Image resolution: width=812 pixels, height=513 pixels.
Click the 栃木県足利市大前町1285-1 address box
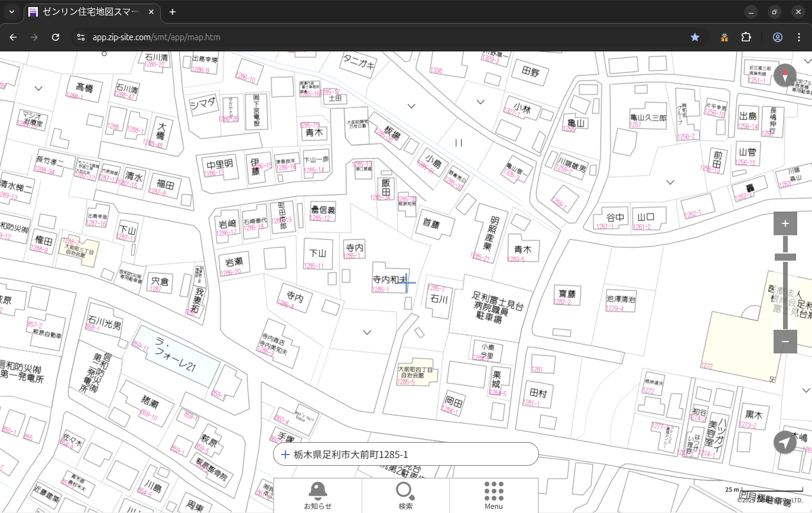tap(405, 454)
